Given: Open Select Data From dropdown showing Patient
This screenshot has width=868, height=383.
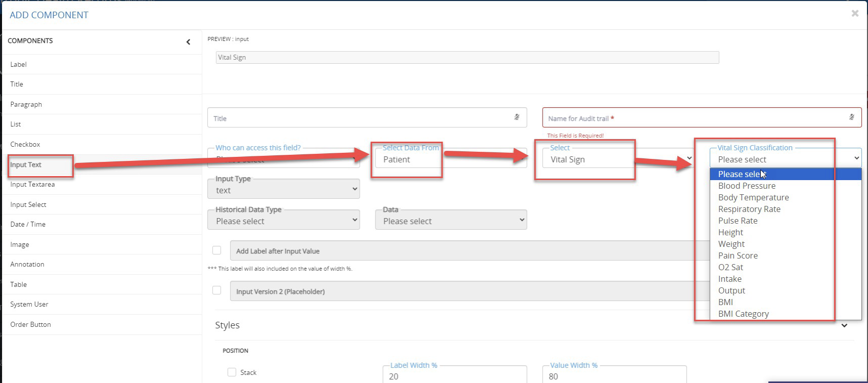Looking at the screenshot, I should tap(407, 160).
